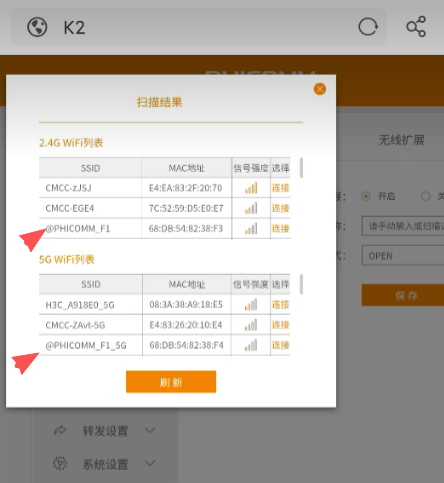Click the 保存 save button
This screenshot has height=483, width=444.
tap(403, 295)
